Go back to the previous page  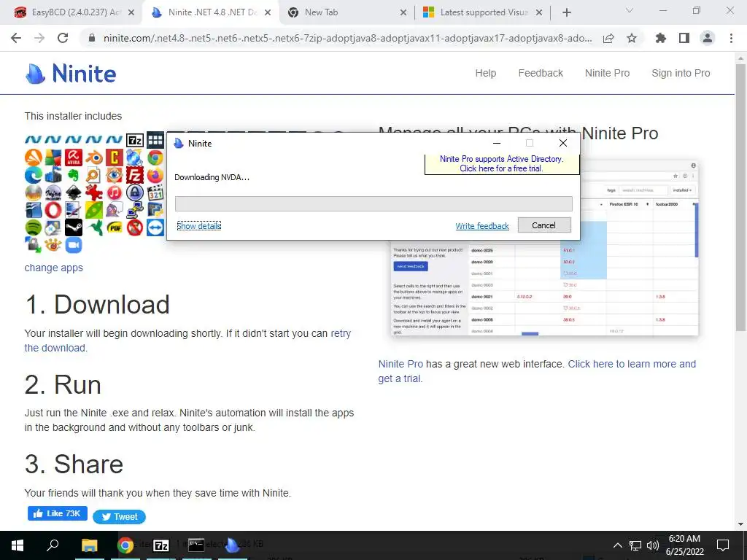click(16, 38)
